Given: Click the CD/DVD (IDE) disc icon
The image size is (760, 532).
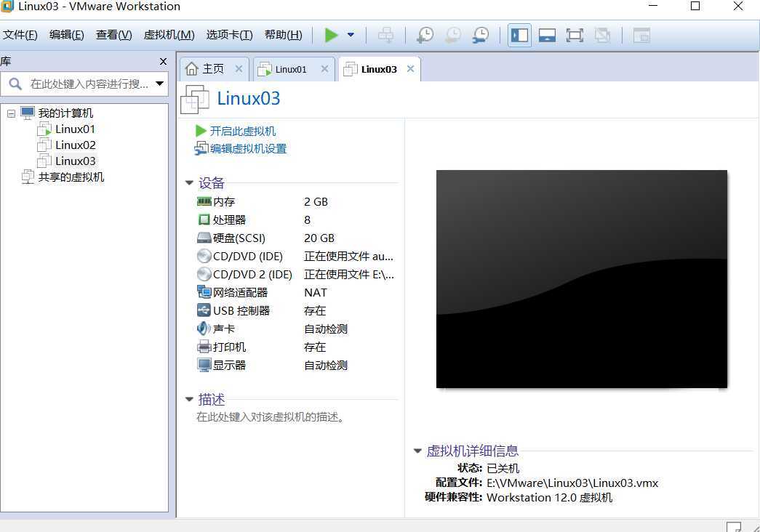Looking at the screenshot, I should click(204, 256).
